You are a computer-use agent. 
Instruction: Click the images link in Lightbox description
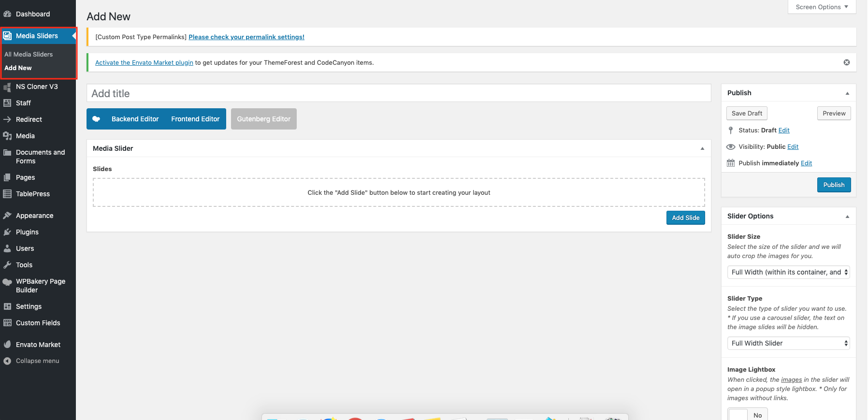tap(791, 380)
